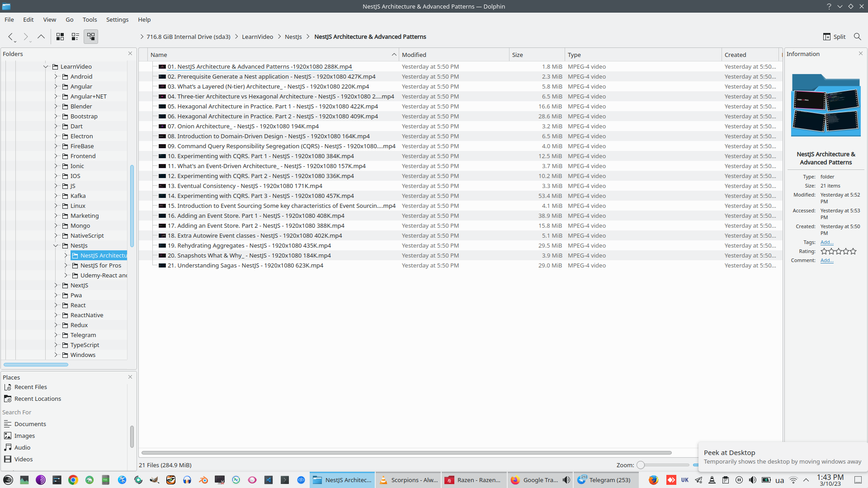
Task: Open the Tools menu
Action: 90,19
